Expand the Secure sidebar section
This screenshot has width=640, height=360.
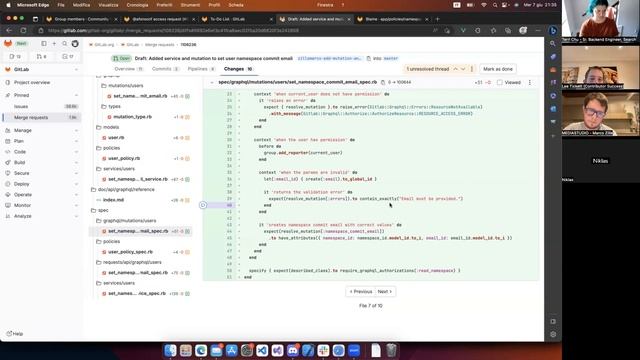pos(76,173)
